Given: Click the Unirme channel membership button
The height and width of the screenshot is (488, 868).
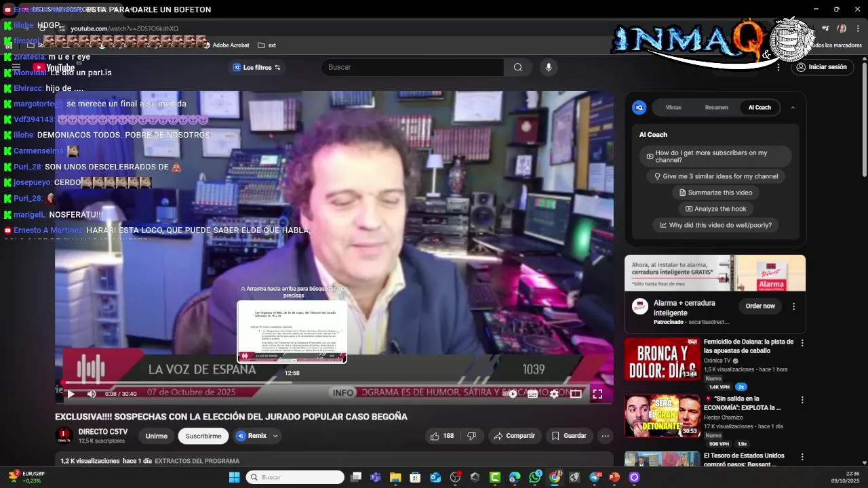Looking at the screenshot, I should 156,436.
